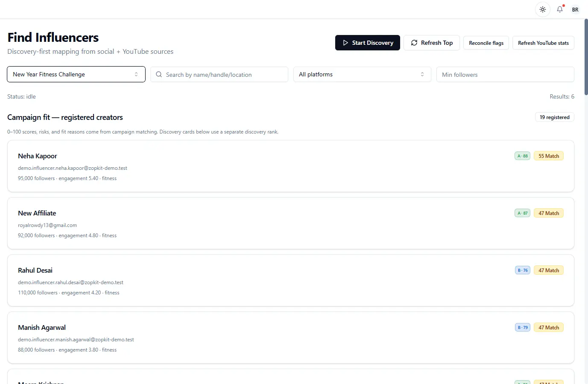Click the 19 registered badge

pos(555,117)
